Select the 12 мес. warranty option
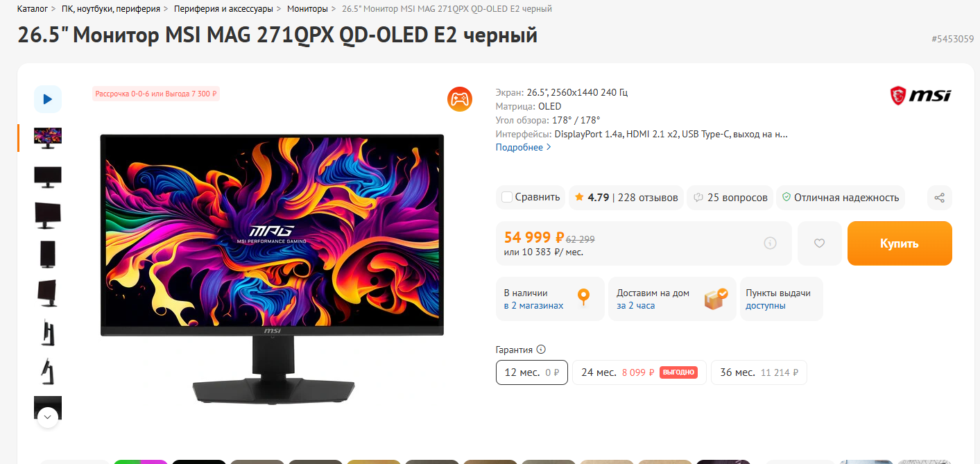This screenshot has height=464, width=980. (532, 372)
